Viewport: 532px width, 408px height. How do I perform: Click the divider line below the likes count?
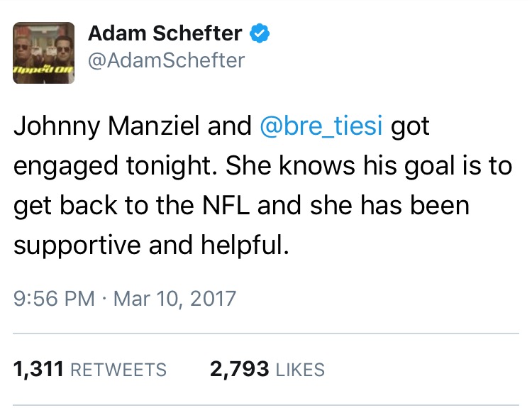click(266, 405)
